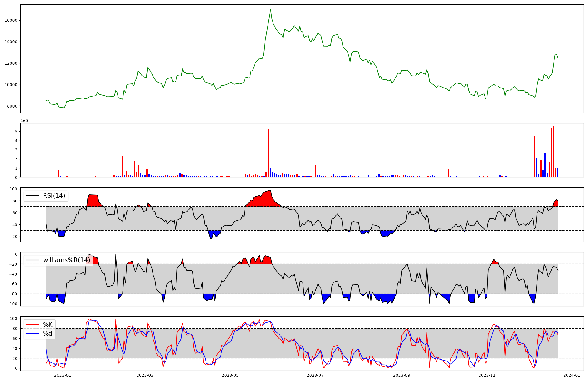Click the %d legend entry text
The width and height of the screenshot is (588, 382).
click(x=48, y=334)
